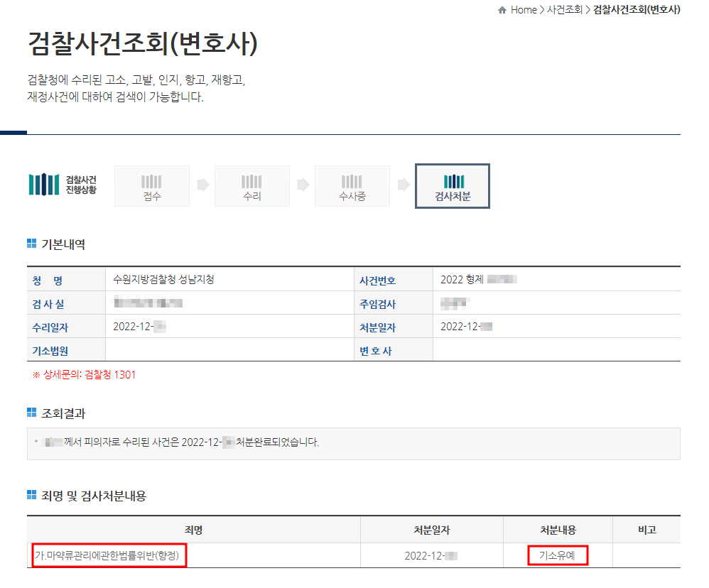Viewport: 709px width, 588px height.
Task: Open the Home breadcrumb link
Action: click(x=524, y=10)
